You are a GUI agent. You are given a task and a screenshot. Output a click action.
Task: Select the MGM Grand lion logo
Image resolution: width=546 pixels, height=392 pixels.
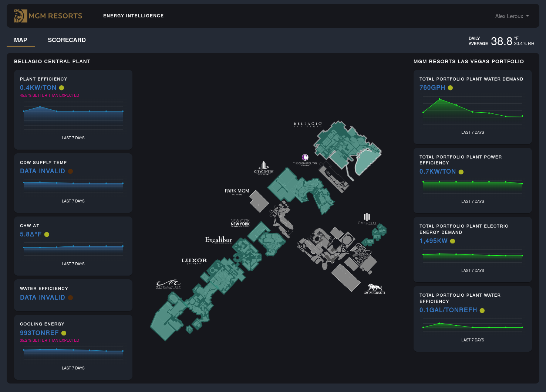pyautogui.click(x=375, y=289)
